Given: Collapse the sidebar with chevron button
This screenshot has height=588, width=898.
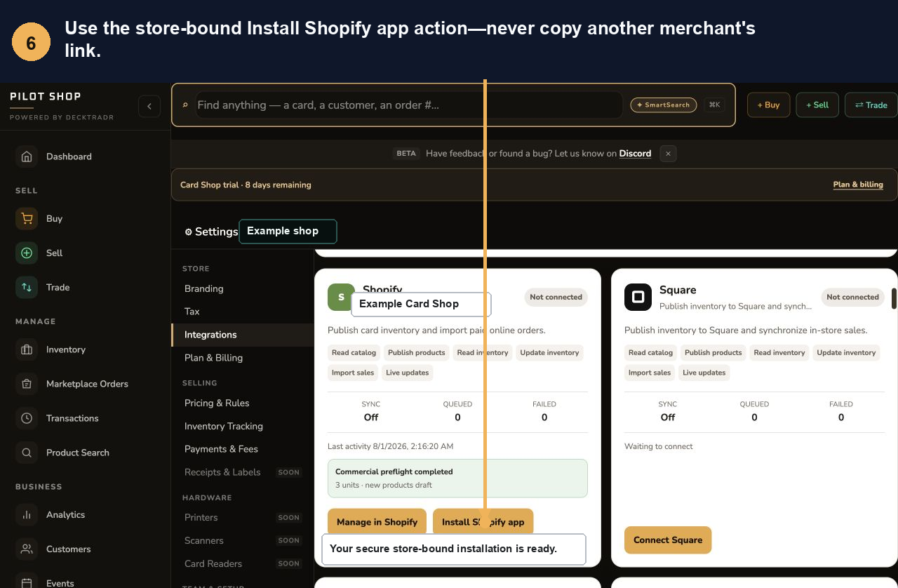Looking at the screenshot, I should click(149, 106).
